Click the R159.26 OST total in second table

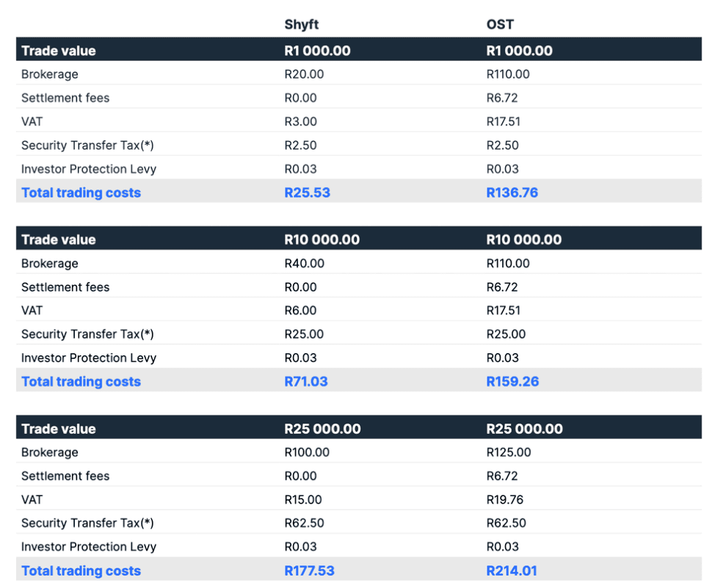512,381
